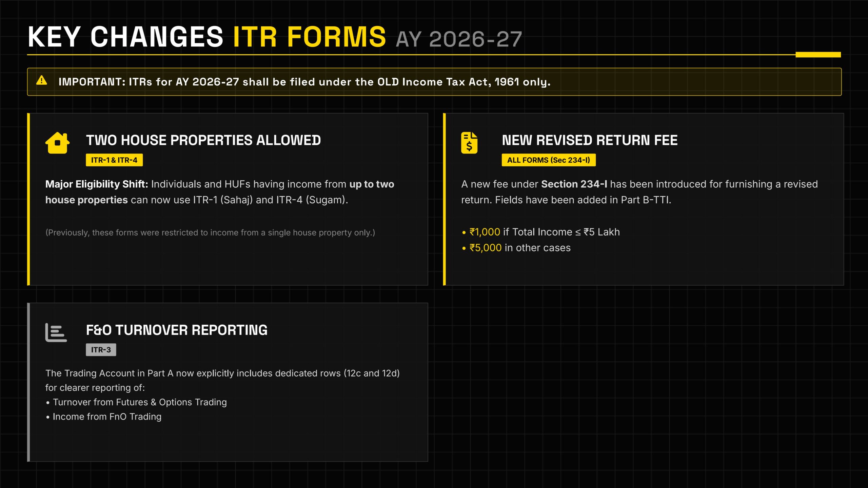Click the ₹1,000 fee amount
This screenshot has width=868, height=488.
pos(485,232)
